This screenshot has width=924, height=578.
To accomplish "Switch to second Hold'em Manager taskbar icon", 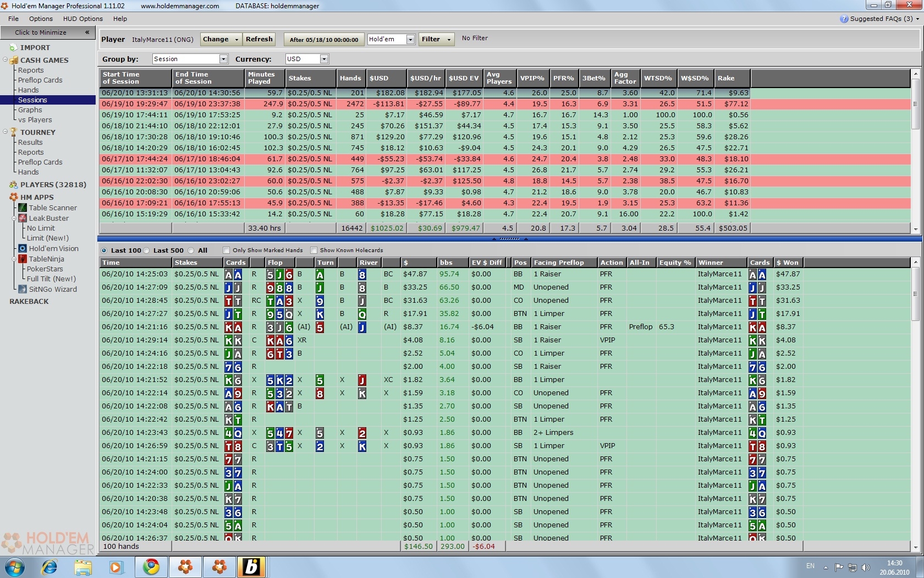I will (x=219, y=567).
